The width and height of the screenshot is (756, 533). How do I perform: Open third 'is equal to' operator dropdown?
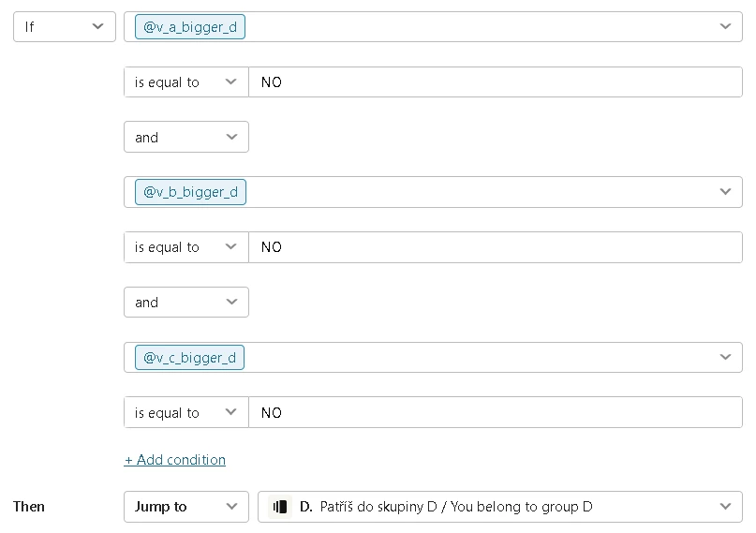[185, 413]
